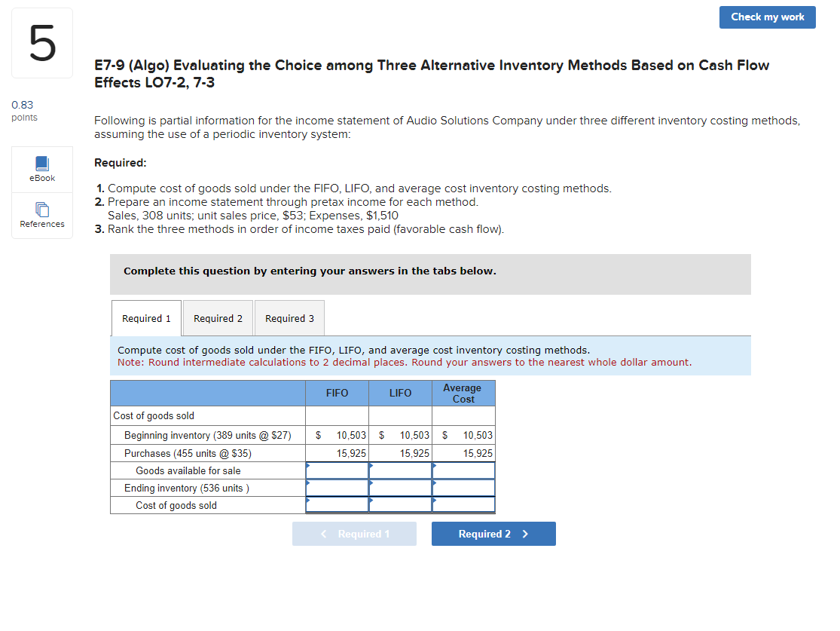Switch to the Required 2 tab
The height and width of the screenshot is (631, 840).
click(x=218, y=317)
